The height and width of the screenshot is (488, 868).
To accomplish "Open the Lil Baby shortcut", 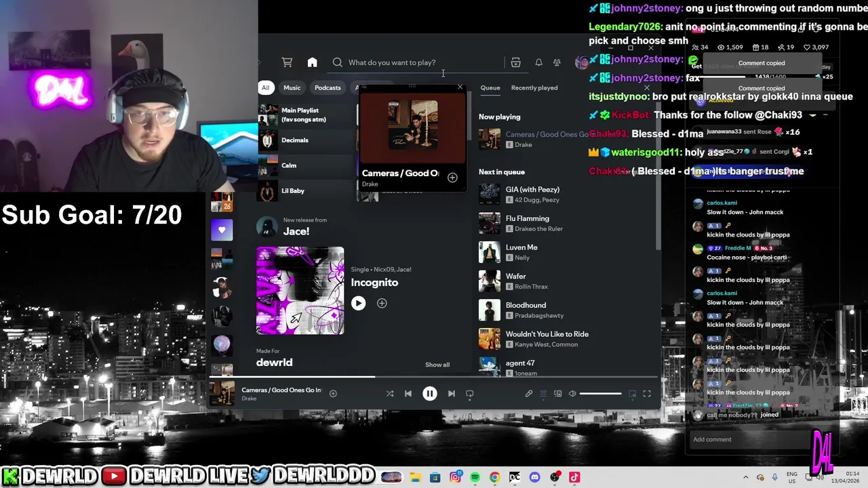I will click(x=307, y=190).
